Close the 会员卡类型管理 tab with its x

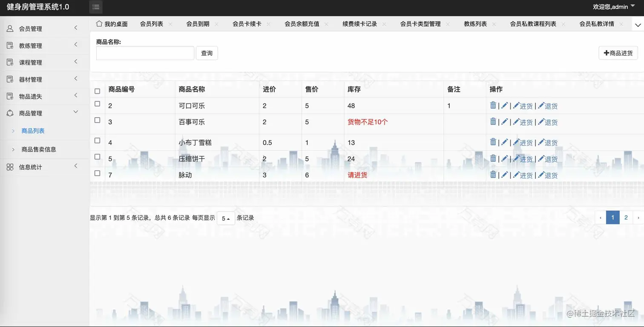[448, 24]
